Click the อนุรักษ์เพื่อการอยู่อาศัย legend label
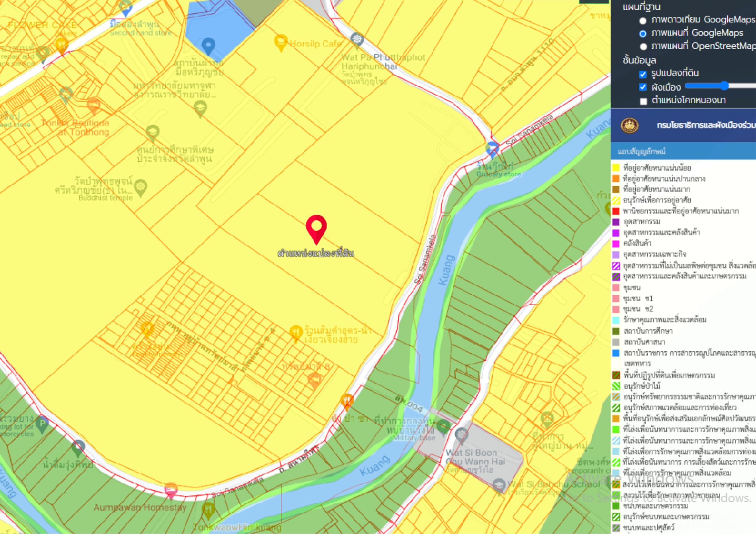The image size is (756, 534). click(x=657, y=200)
